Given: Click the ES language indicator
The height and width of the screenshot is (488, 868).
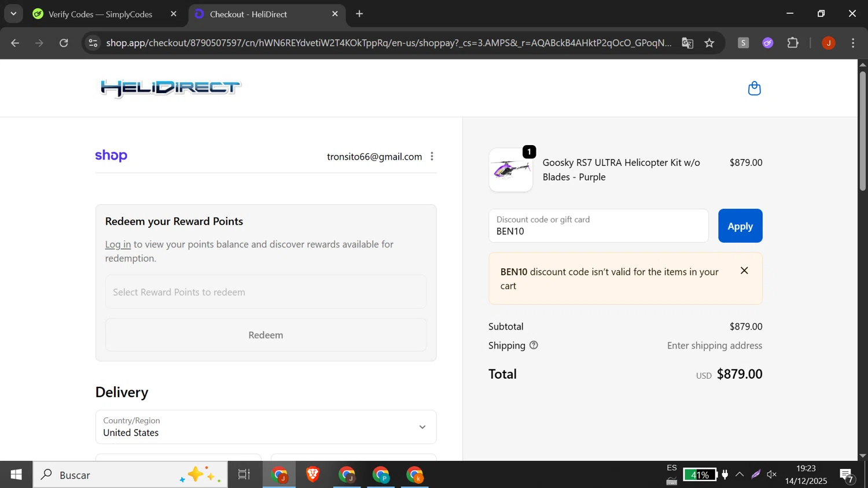Looking at the screenshot, I should pyautogui.click(x=672, y=468).
